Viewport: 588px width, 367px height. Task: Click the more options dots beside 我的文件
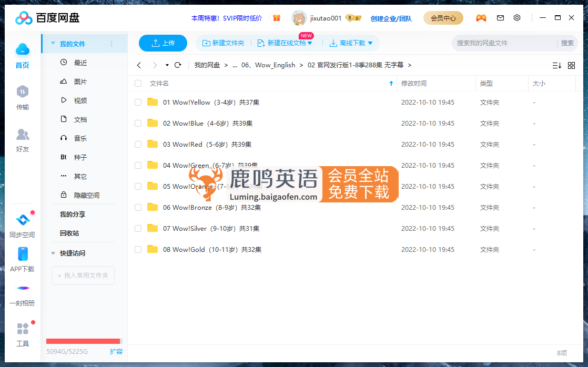[111, 44]
